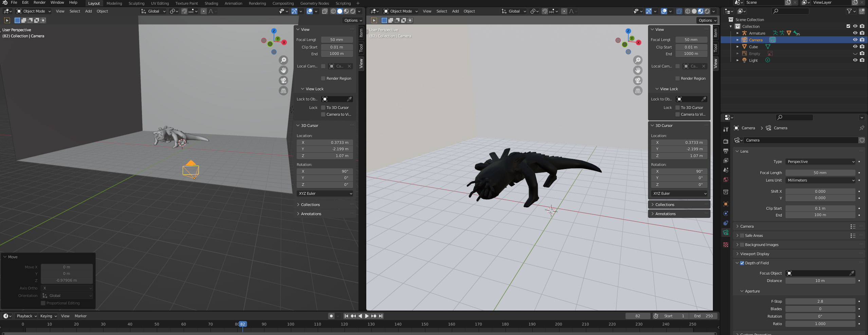Open the Output properties tab (printer icon)
The image size is (868, 335).
[x=726, y=151]
